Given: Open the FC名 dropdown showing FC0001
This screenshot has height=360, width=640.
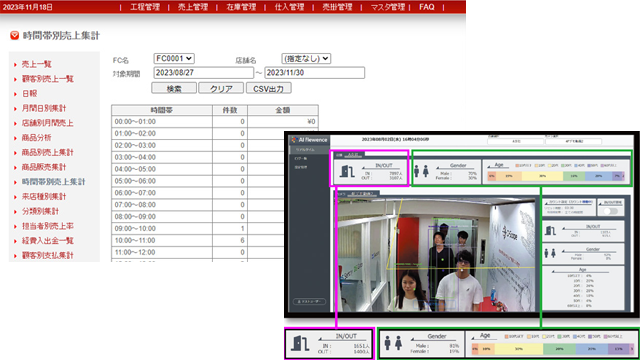Looking at the screenshot, I should point(174,58).
